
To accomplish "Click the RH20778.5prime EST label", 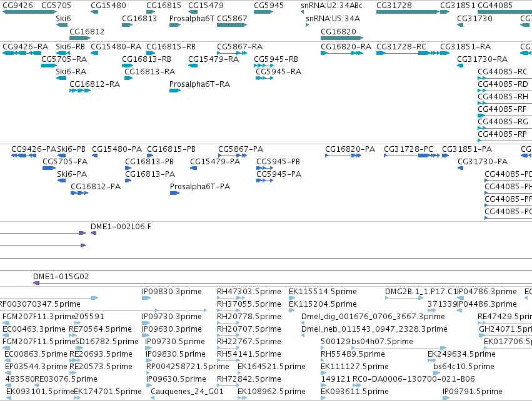I will point(249,317).
